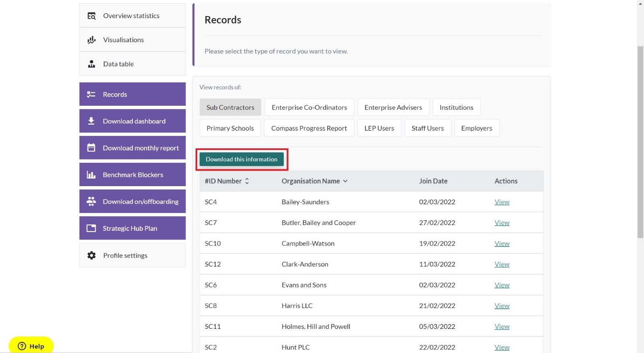Open Profile settings
644x353 pixels.
point(132,255)
